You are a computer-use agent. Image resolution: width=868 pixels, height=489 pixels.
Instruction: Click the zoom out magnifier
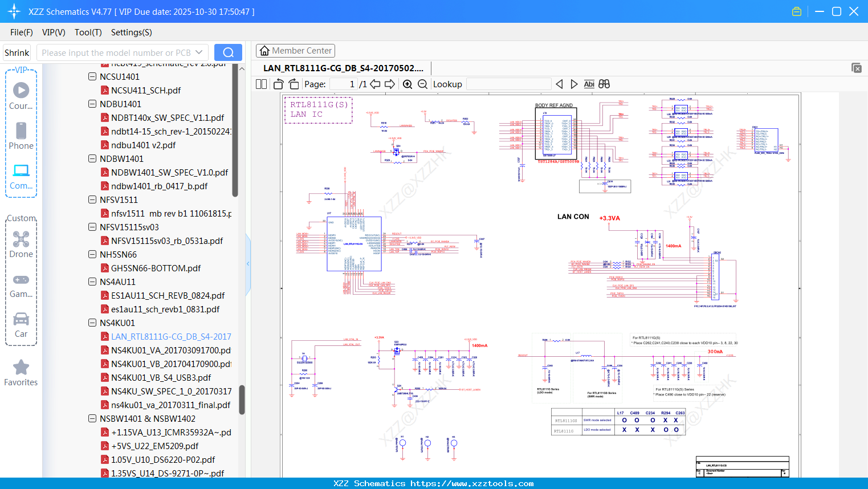[x=422, y=84]
